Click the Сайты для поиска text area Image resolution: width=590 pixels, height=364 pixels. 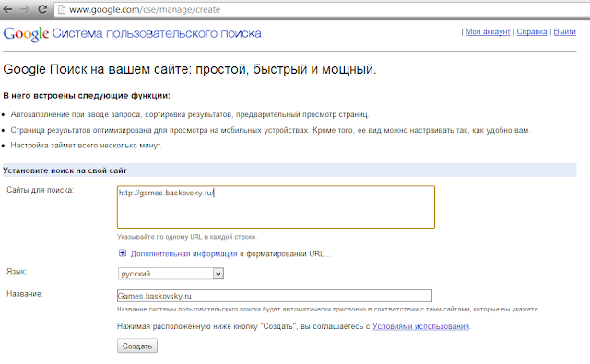pos(276,206)
